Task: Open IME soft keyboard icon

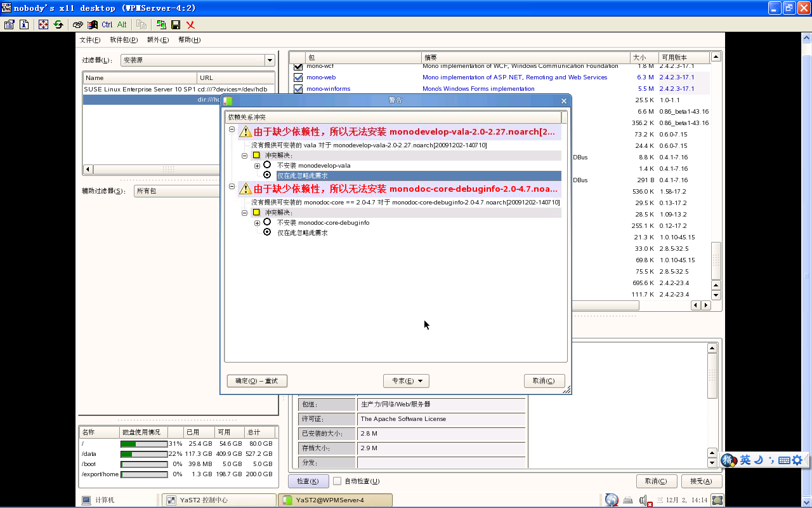Action: coord(784,460)
